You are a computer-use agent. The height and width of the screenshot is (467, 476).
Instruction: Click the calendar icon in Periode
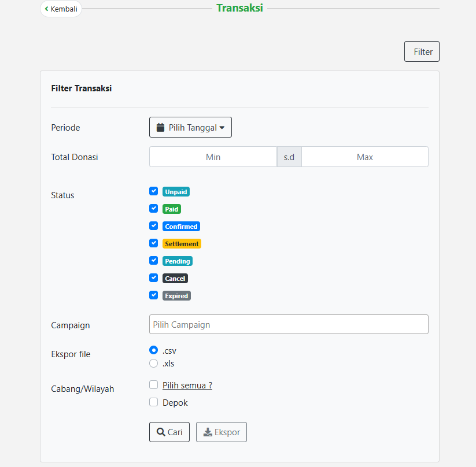(161, 127)
